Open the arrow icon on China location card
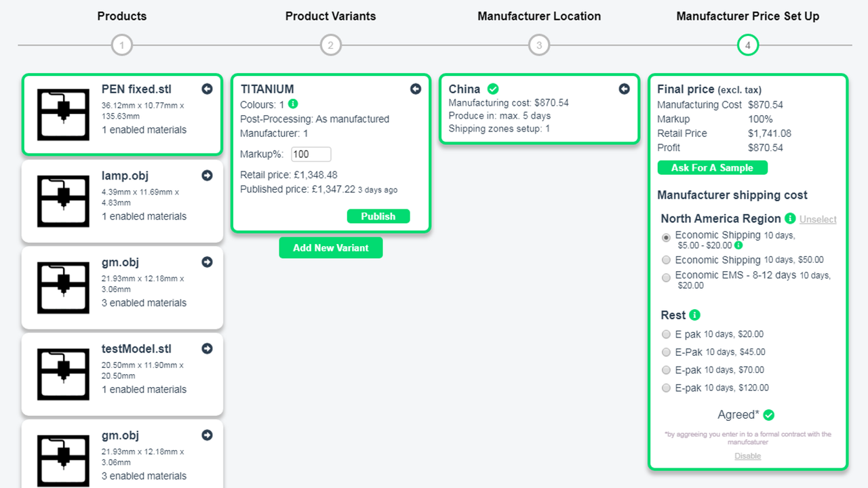The image size is (868, 488). (x=625, y=89)
